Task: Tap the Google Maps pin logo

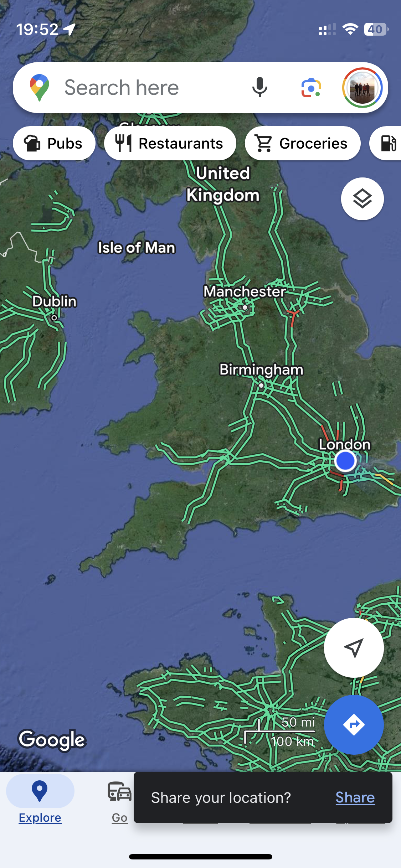Action: click(40, 88)
